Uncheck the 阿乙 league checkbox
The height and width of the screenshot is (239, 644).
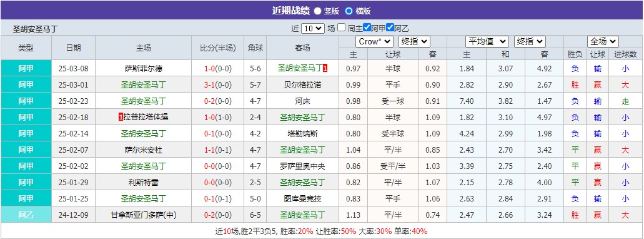tap(390, 28)
